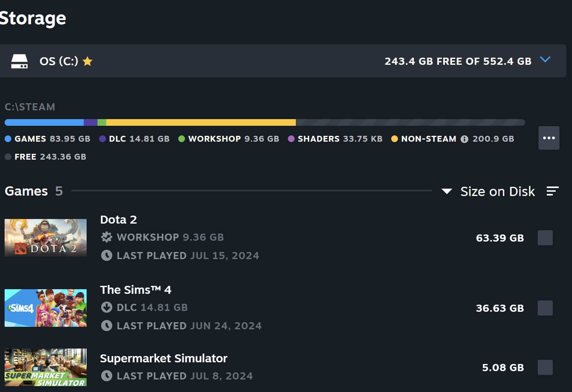Click The Sims 4 game thumbnail

(x=46, y=308)
